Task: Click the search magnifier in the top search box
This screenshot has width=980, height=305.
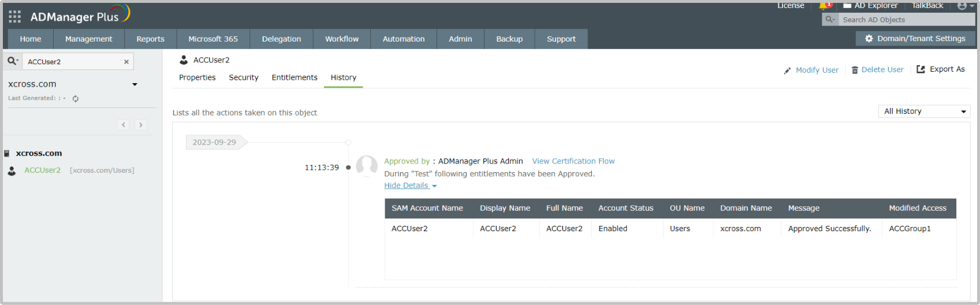Action: pos(830,20)
